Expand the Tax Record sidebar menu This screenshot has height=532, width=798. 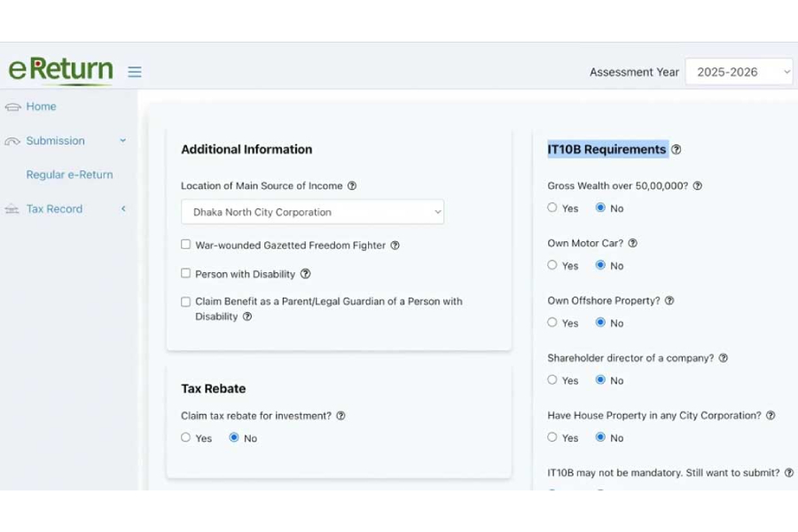122,209
